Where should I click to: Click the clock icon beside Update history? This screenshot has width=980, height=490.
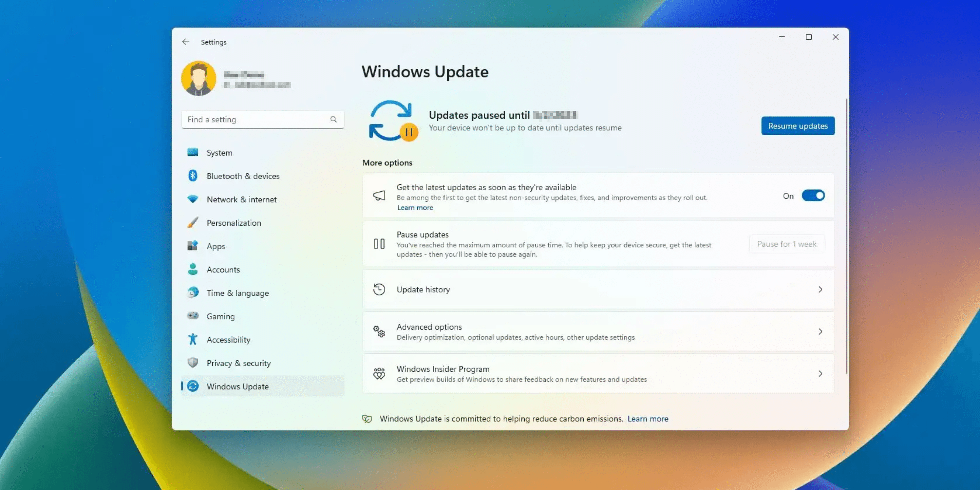(379, 290)
